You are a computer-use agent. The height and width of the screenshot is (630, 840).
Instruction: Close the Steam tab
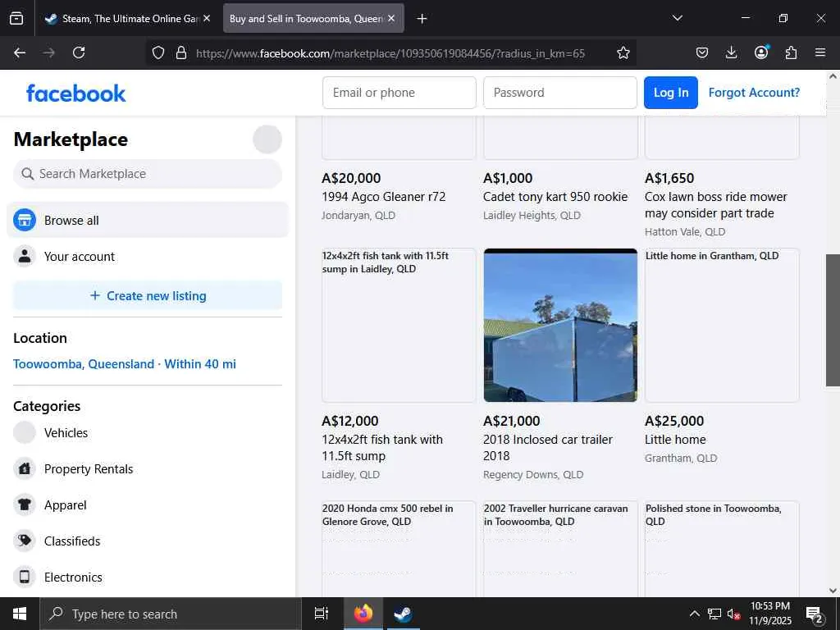207,18
